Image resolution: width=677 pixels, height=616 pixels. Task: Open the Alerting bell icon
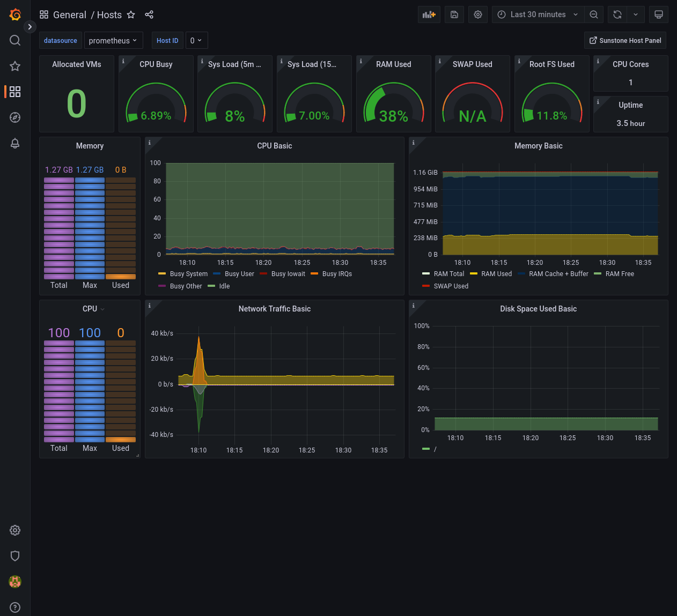click(14, 143)
